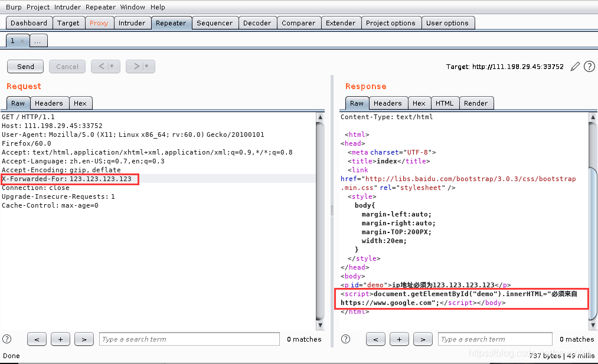The width and height of the screenshot is (598, 364).
Task: Click the response search previous match button
Action: pyautogui.click(x=375, y=339)
